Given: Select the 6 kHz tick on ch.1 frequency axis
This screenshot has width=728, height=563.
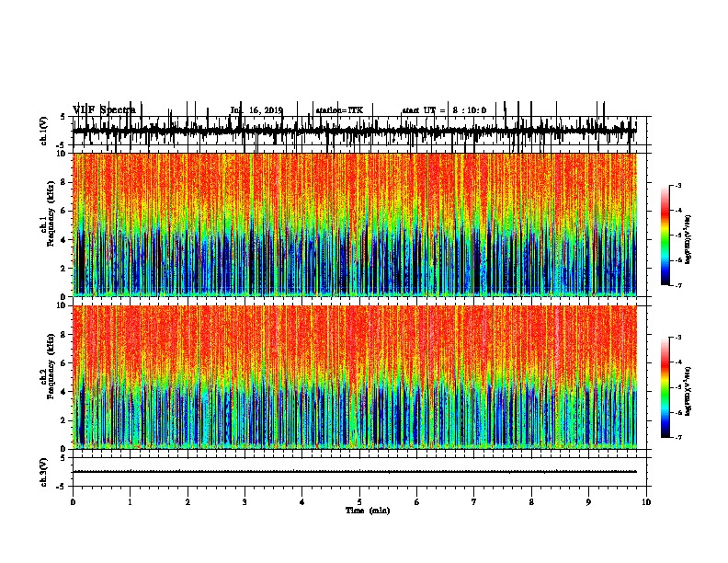Looking at the screenshot, I should coord(63,212).
